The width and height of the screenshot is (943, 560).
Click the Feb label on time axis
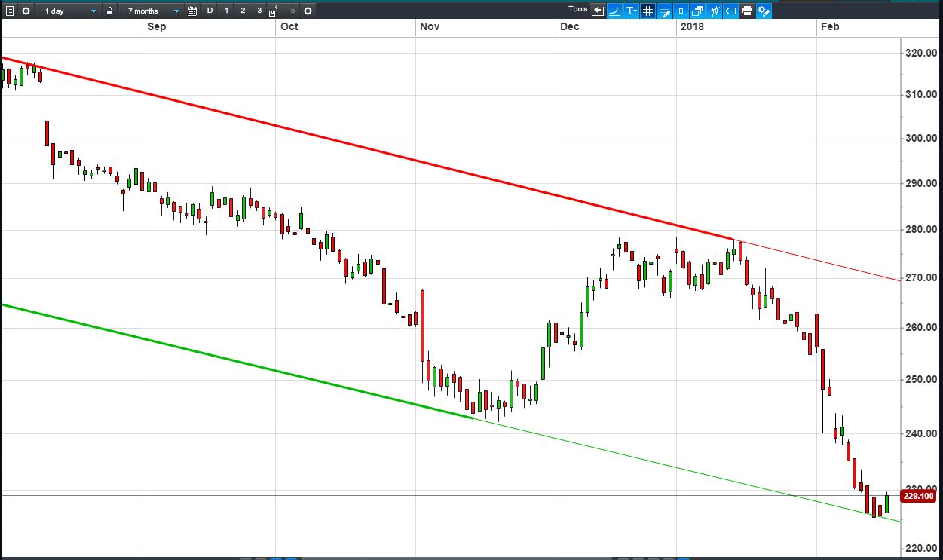(830, 26)
